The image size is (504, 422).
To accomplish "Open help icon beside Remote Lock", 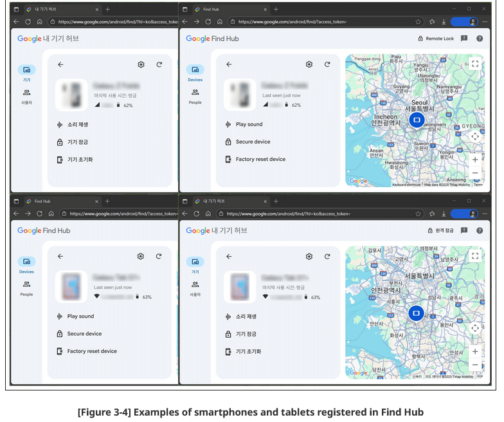I will pos(480,39).
